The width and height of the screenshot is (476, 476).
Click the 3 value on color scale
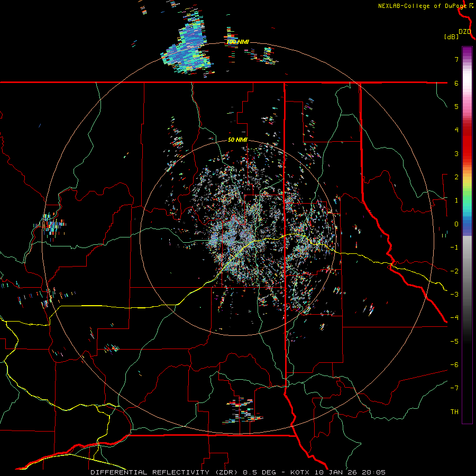(x=456, y=153)
